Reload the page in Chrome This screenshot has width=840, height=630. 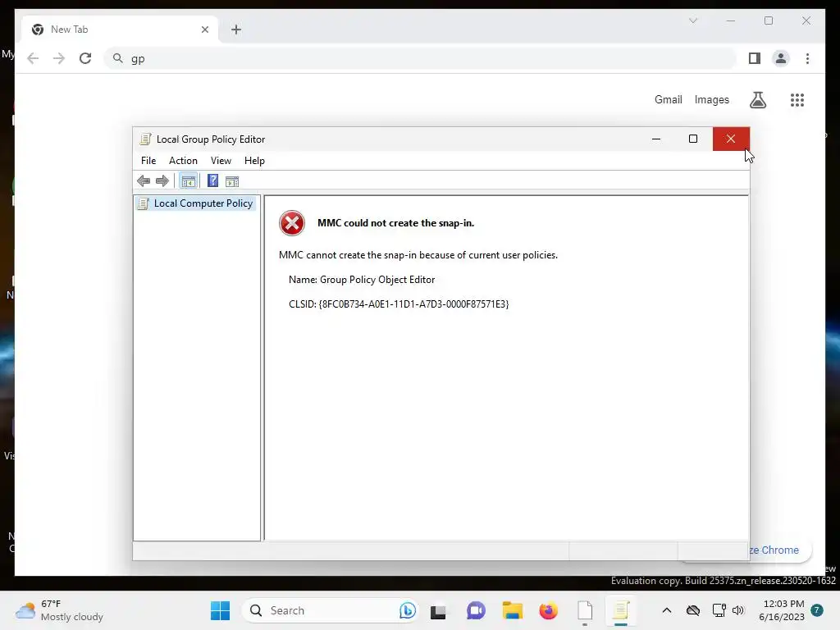pyautogui.click(x=85, y=58)
